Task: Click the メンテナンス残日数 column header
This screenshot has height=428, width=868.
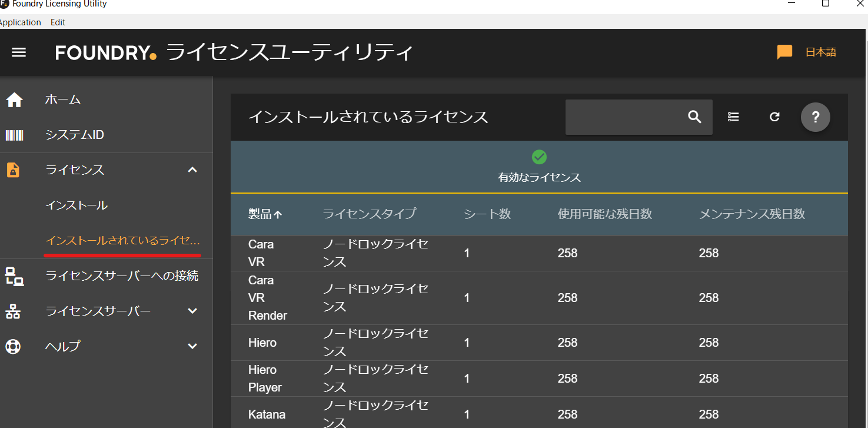Action: [752, 214]
